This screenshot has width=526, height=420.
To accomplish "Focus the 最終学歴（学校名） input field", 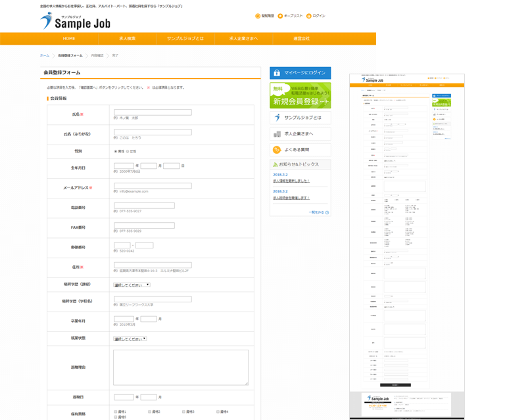I will point(153,299).
